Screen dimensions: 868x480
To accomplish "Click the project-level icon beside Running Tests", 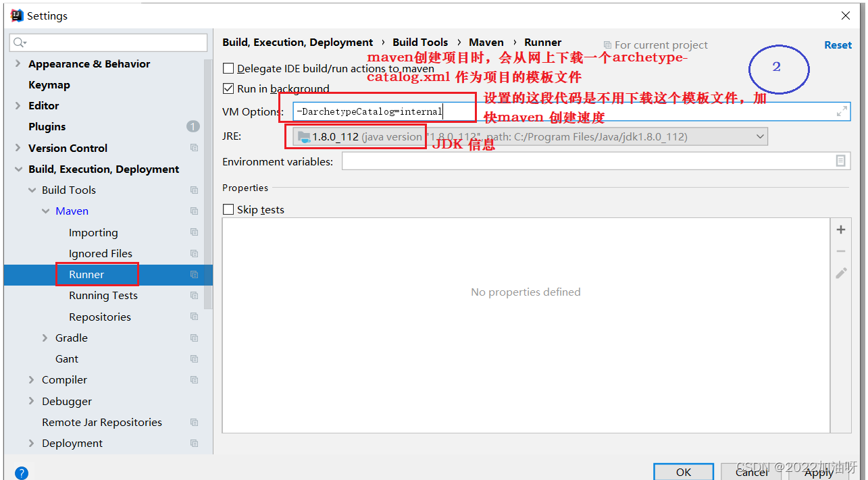I will [195, 295].
